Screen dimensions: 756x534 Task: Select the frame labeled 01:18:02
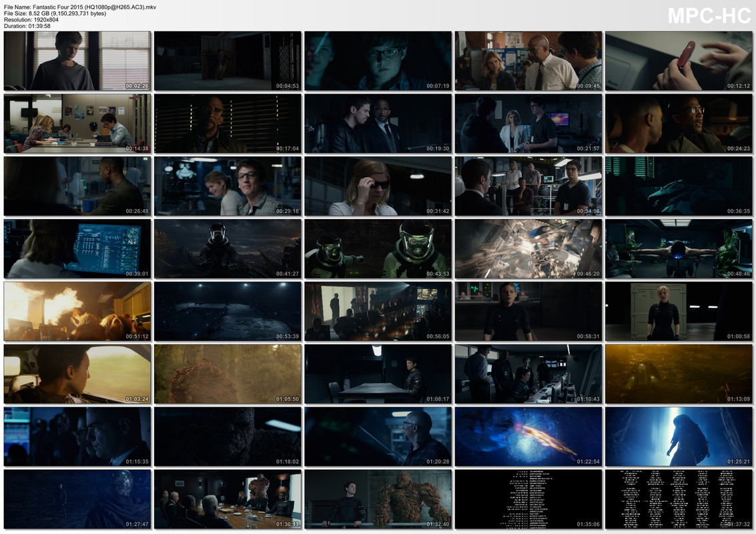pyautogui.click(x=228, y=437)
